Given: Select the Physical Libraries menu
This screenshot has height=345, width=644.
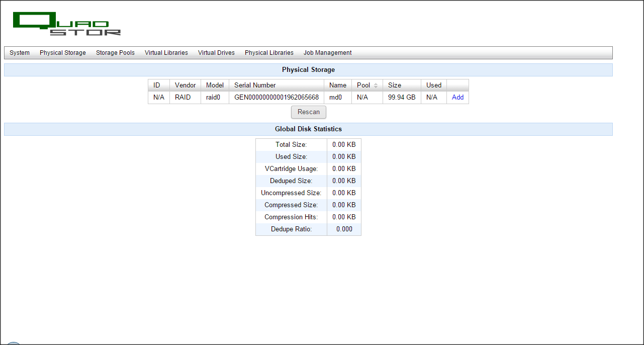Looking at the screenshot, I should pyautogui.click(x=269, y=53).
